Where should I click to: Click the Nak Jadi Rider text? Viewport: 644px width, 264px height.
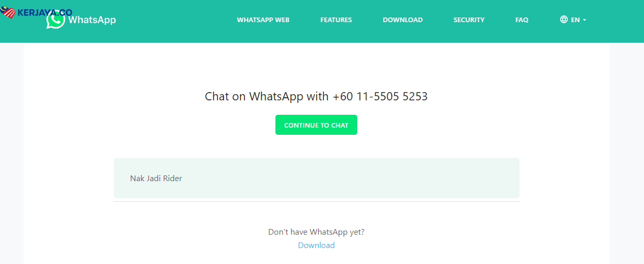point(156,179)
